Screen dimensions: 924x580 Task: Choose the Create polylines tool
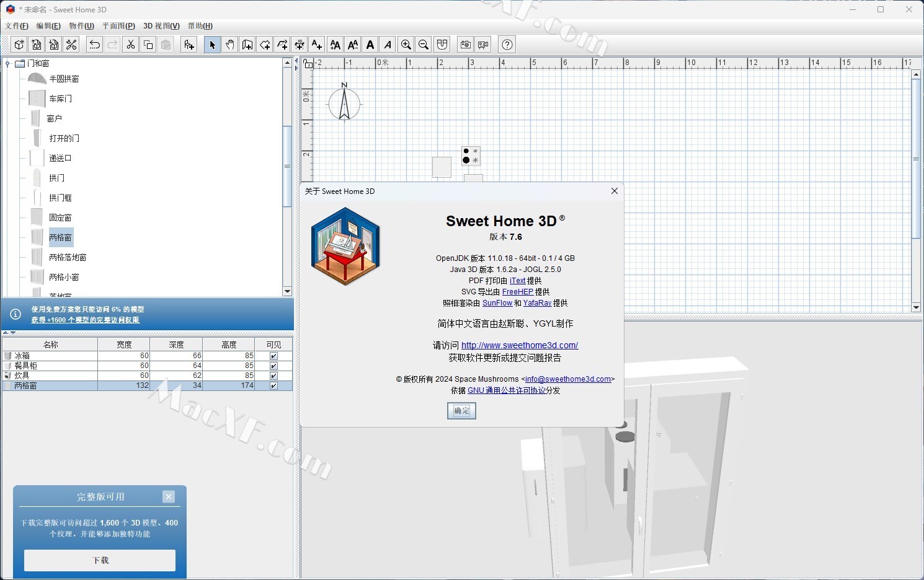[x=282, y=45]
